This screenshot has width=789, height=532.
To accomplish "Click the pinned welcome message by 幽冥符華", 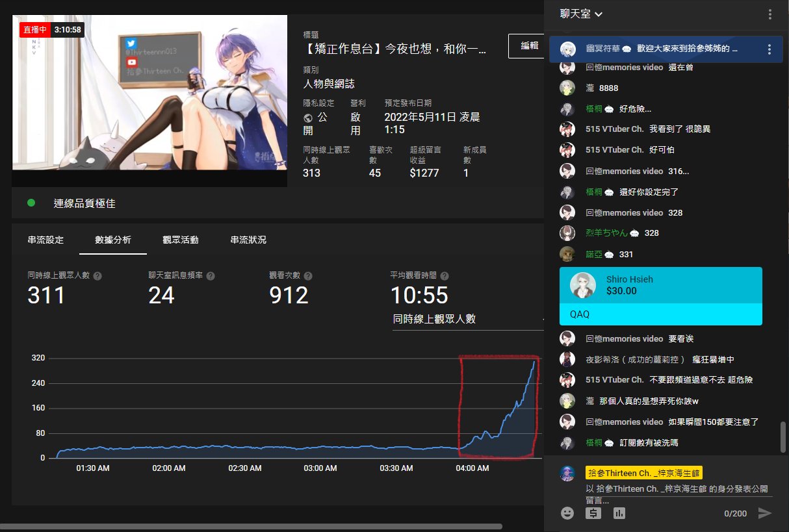I will pos(666,49).
